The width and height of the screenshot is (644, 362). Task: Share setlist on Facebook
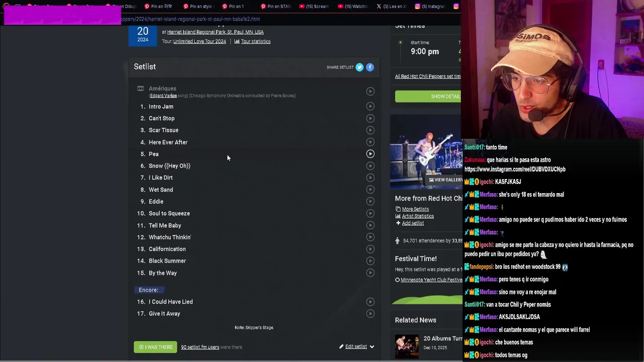[x=370, y=67]
